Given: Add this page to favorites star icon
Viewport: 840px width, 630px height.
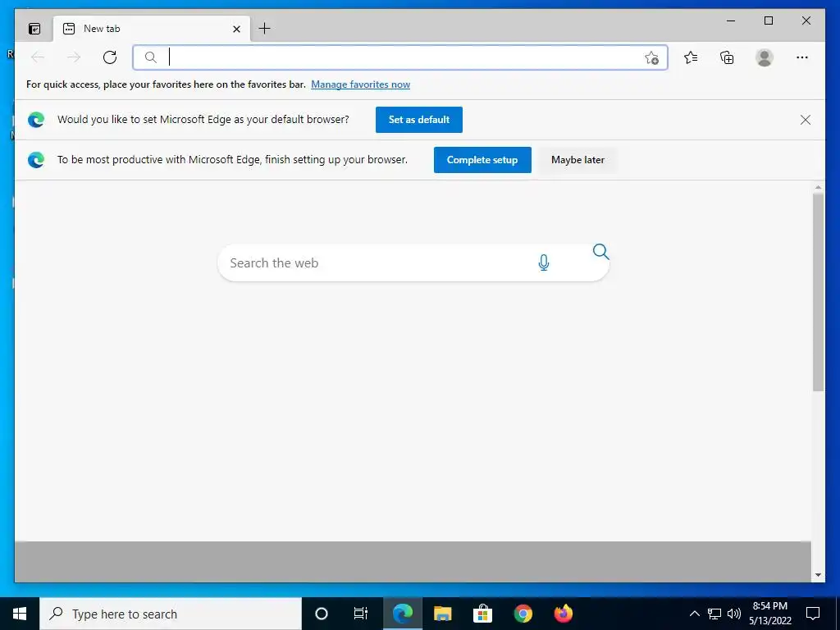Looking at the screenshot, I should point(651,57).
